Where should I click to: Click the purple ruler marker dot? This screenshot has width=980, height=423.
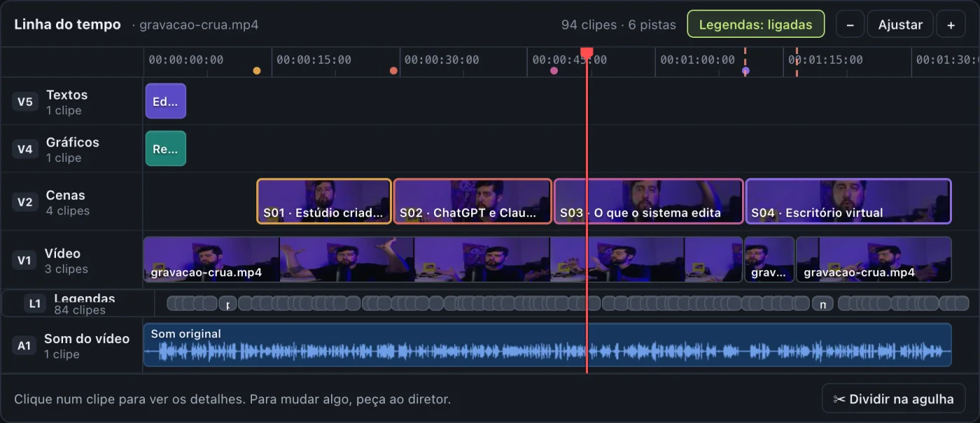(745, 71)
